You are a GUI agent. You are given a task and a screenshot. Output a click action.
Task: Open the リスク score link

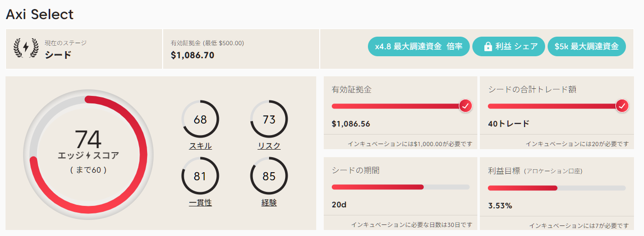click(269, 146)
